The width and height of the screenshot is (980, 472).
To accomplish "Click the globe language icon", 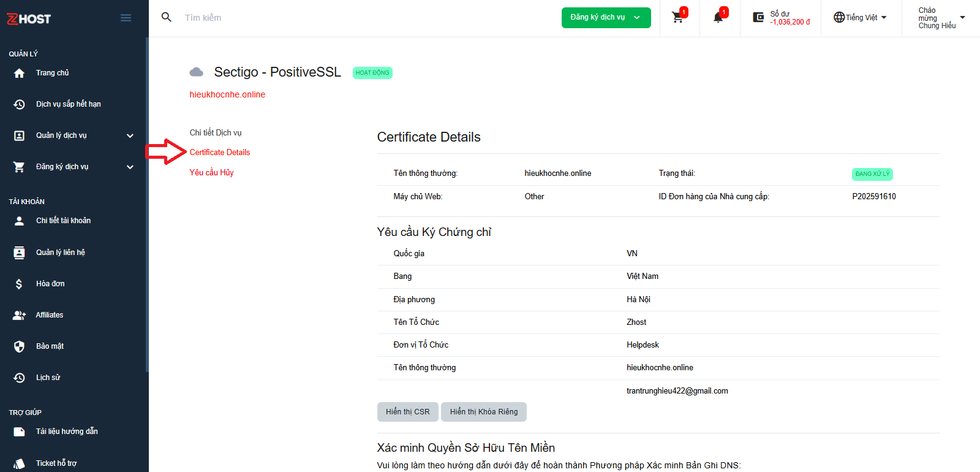I will coord(839,17).
